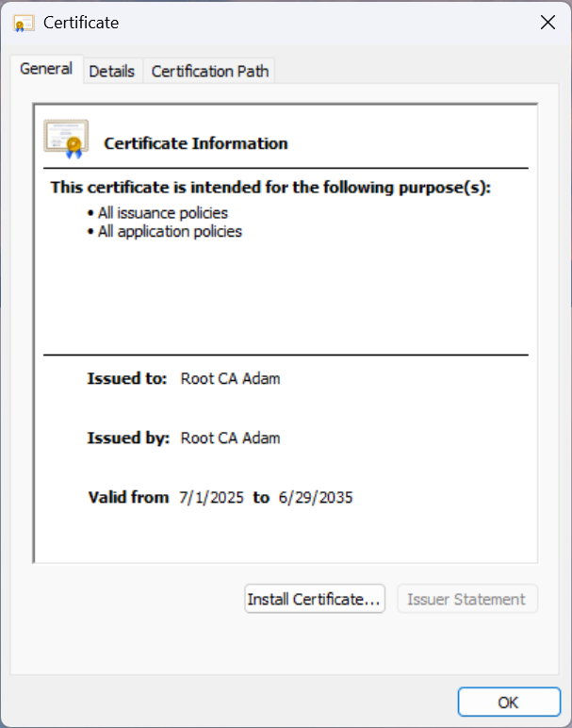This screenshot has width=572, height=728.
Task: Click the Certificate Information heading
Action: point(196,143)
